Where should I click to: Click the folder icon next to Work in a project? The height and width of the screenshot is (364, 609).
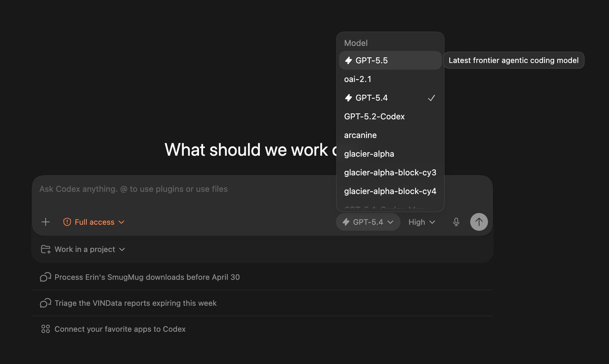[46, 249]
